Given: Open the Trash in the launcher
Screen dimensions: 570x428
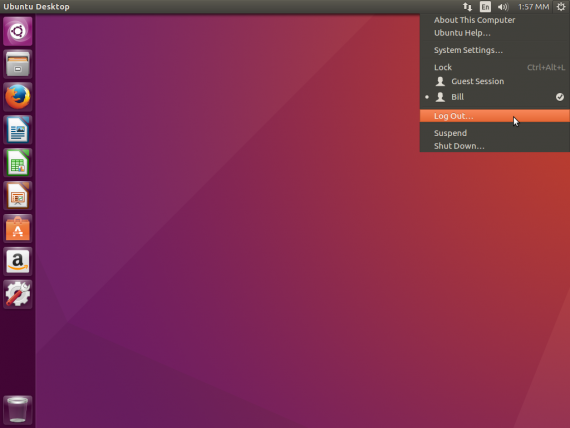Looking at the screenshot, I should 17,410.
